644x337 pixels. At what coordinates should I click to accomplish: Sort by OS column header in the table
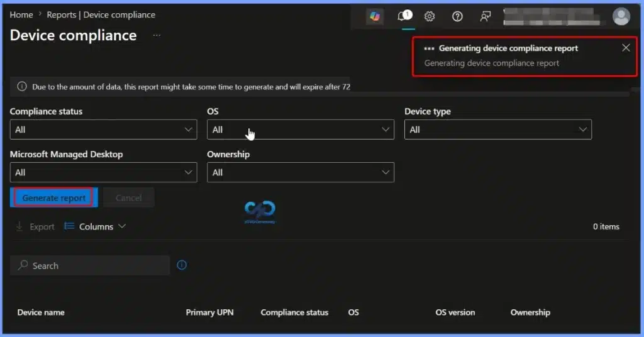[x=353, y=312]
